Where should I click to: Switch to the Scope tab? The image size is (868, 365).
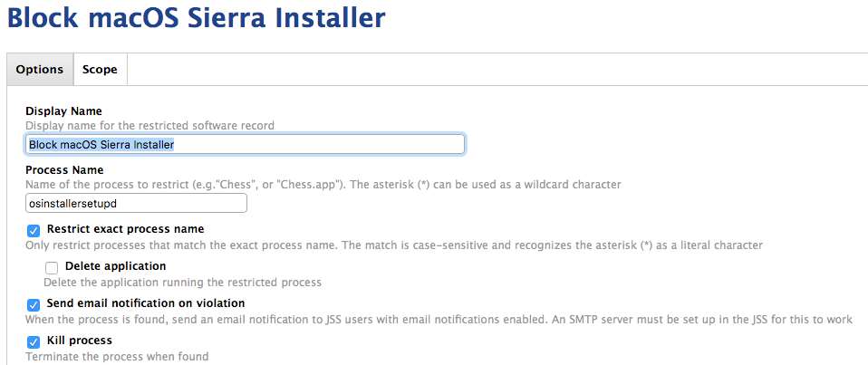(101, 70)
